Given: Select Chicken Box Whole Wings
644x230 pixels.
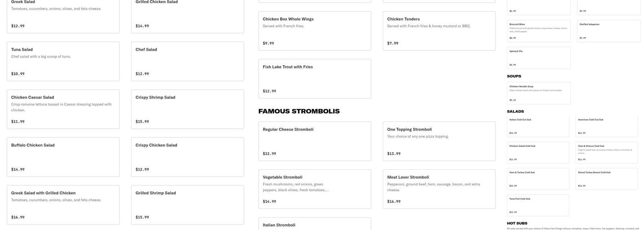Looking at the screenshot, I should coord(315,31).
